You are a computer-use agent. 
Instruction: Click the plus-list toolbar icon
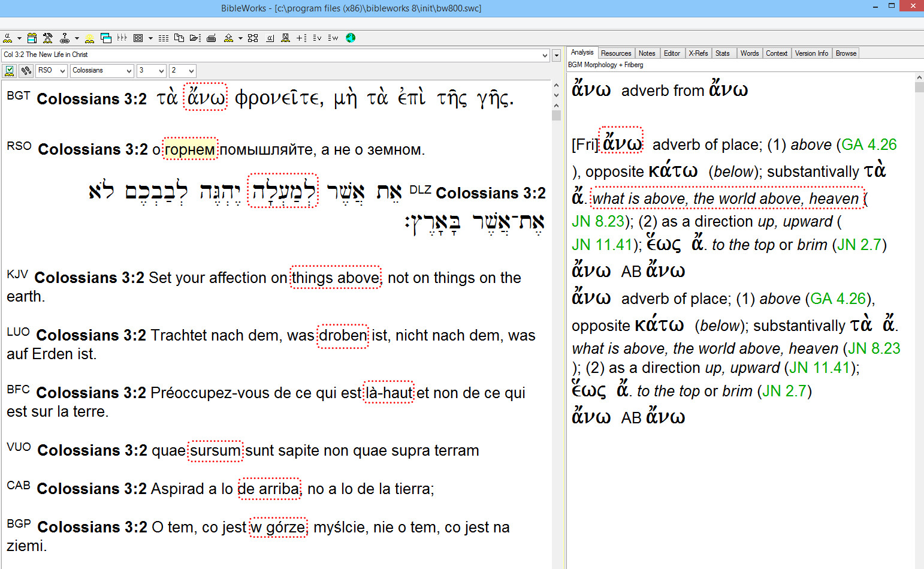tap(301, 38)
